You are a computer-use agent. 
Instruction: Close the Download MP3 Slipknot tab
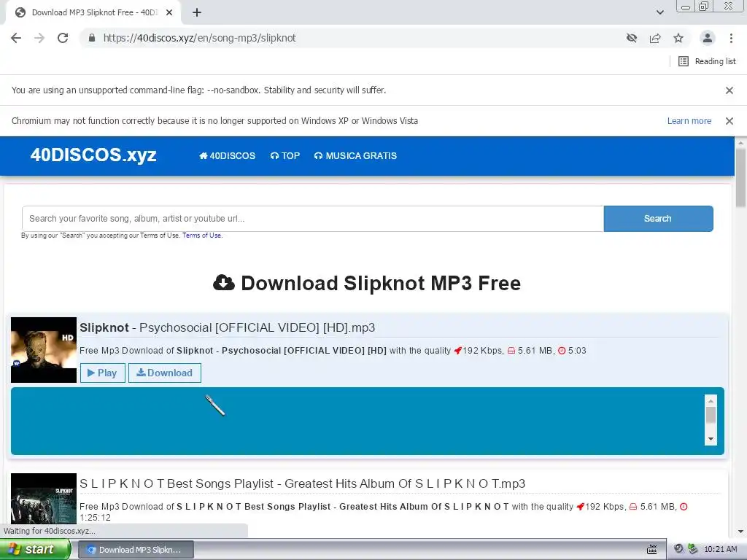169,12
